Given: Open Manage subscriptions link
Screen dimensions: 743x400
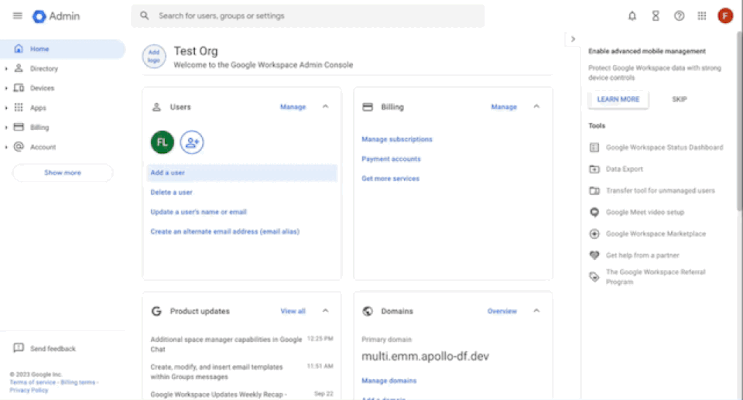Looking at the screenshot, I should point(397,139).
